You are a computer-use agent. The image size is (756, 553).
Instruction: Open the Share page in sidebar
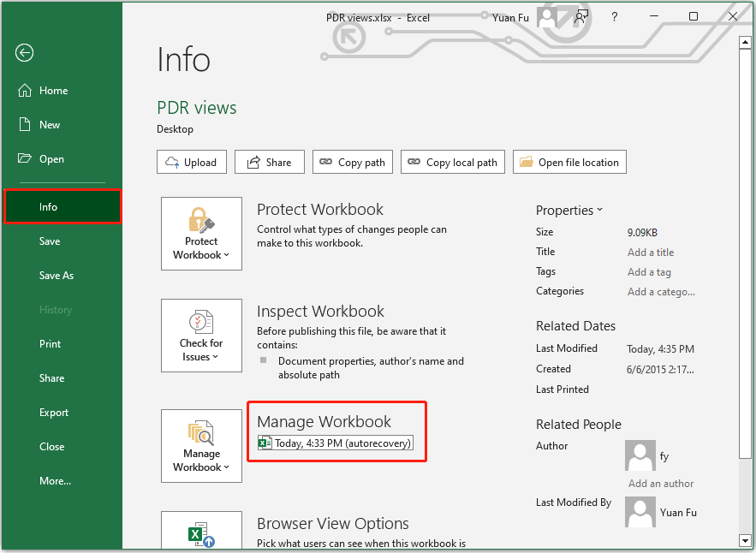coord(62,378)
